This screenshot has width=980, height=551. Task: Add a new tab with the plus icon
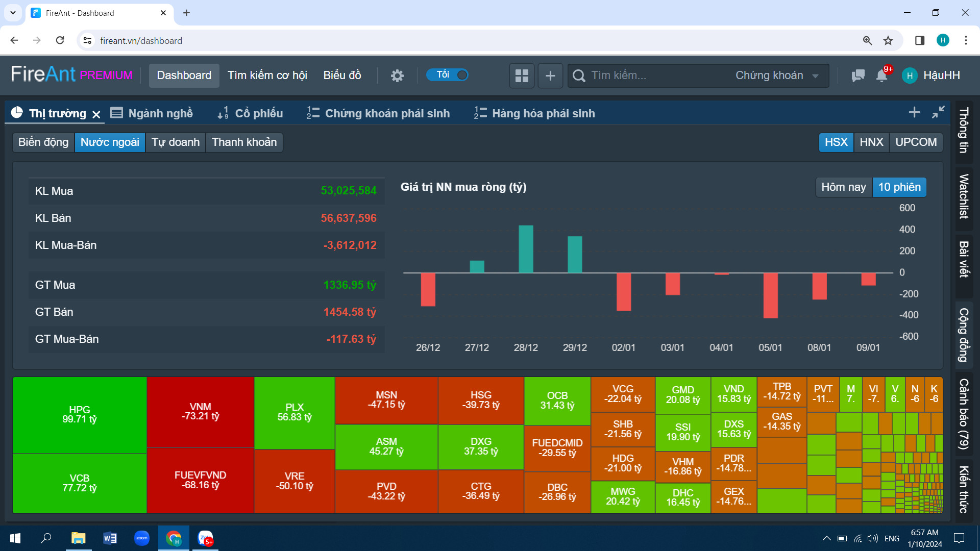point(914,112)
